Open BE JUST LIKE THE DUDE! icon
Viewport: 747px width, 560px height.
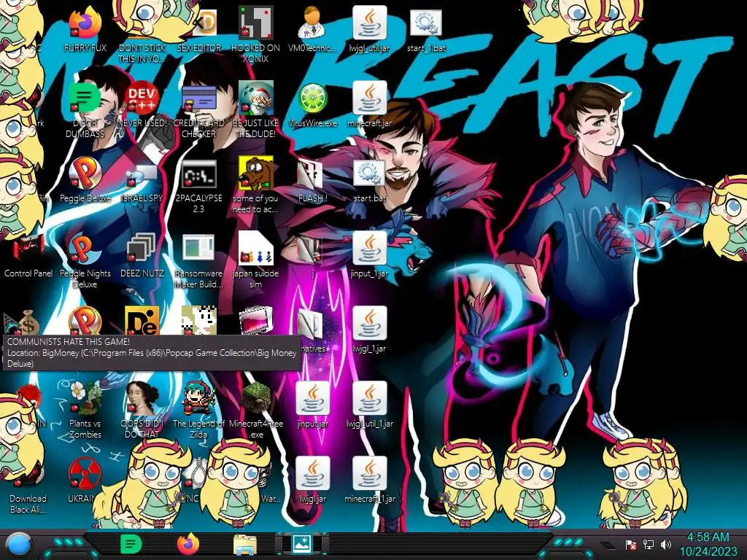pyautogui.click(x=256, y=98)
